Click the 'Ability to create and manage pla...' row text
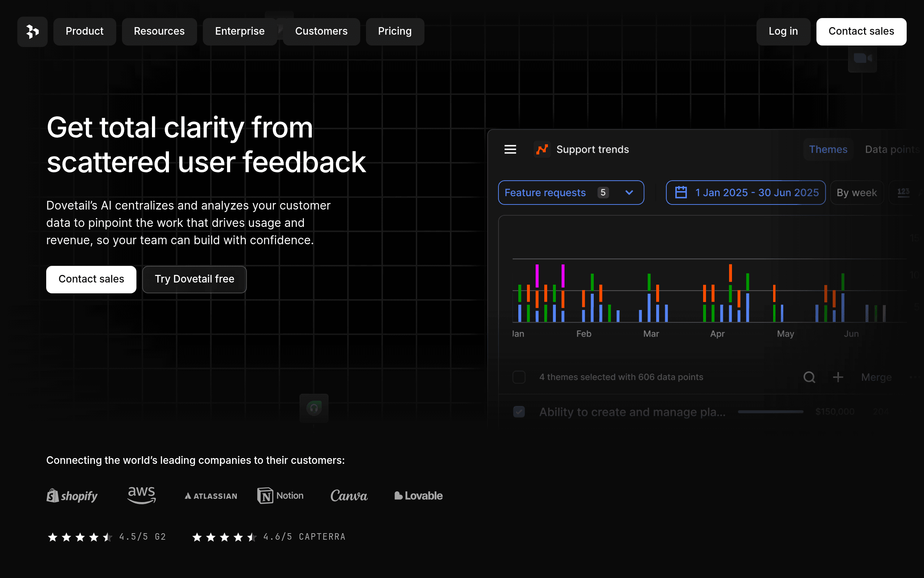The height and width of the screenshot is (578, 924). click(x=632, y=412)
